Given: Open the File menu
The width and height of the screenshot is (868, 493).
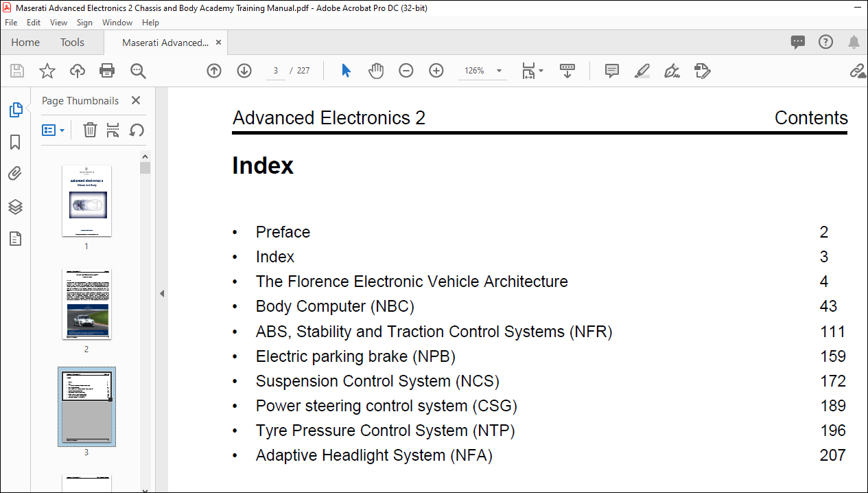Looking at the screenshot, I should [x=11, y=23].
